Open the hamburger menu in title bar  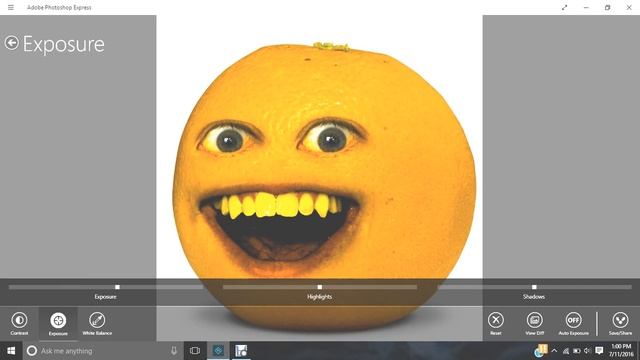11,7
